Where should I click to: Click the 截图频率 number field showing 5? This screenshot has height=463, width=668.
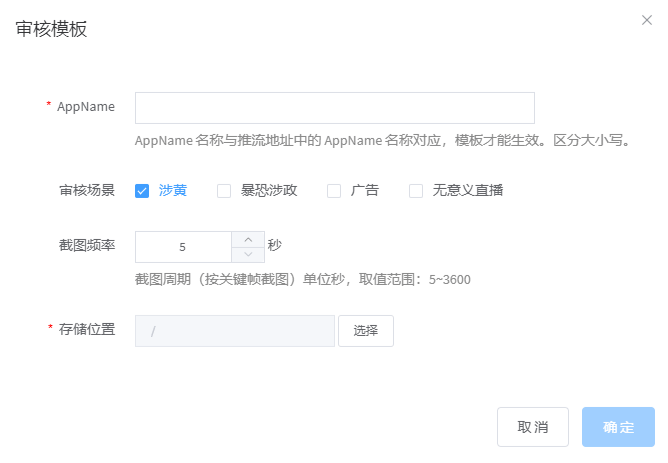tap(183, 247)
